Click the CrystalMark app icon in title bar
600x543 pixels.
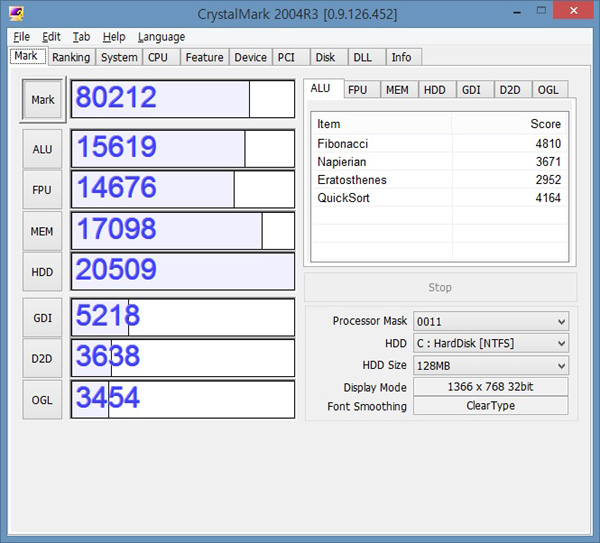point(16,13)
